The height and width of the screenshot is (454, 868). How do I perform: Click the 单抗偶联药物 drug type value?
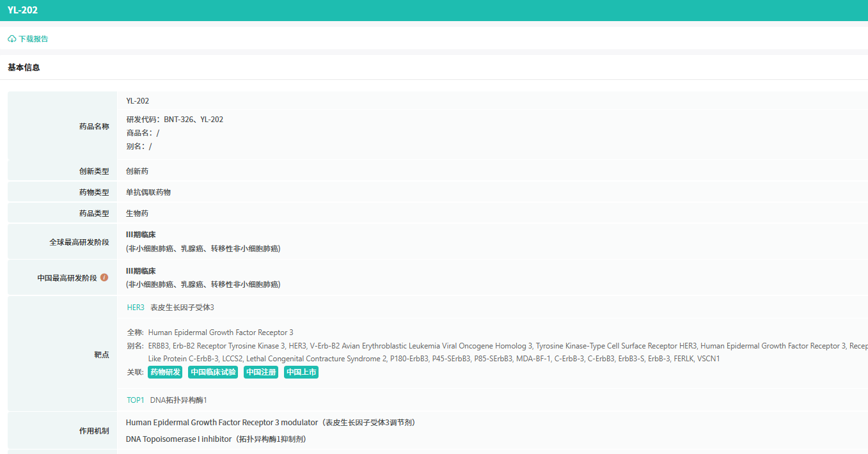[x=148, y=192]
